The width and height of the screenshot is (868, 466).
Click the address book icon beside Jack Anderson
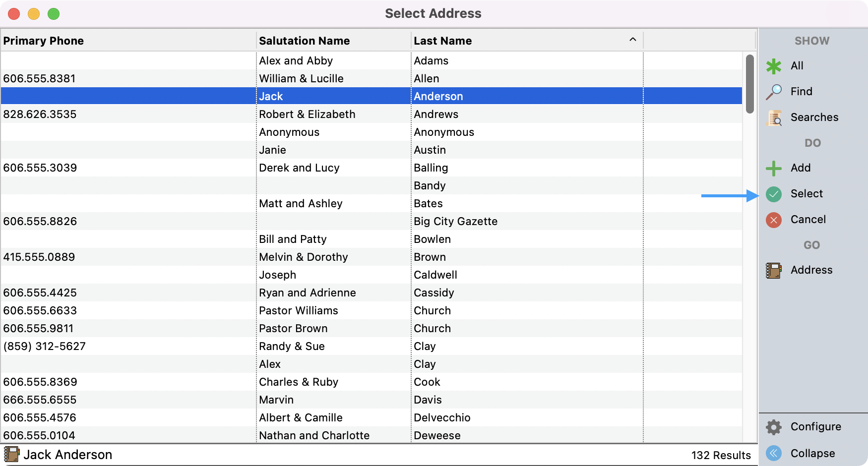[x=12, y=454]
